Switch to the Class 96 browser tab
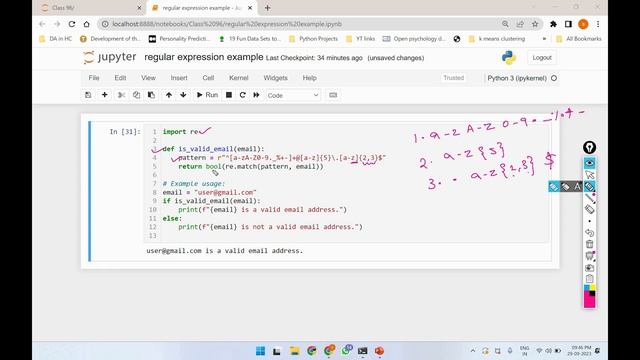The image size is (640, 360). pos(91,8)
